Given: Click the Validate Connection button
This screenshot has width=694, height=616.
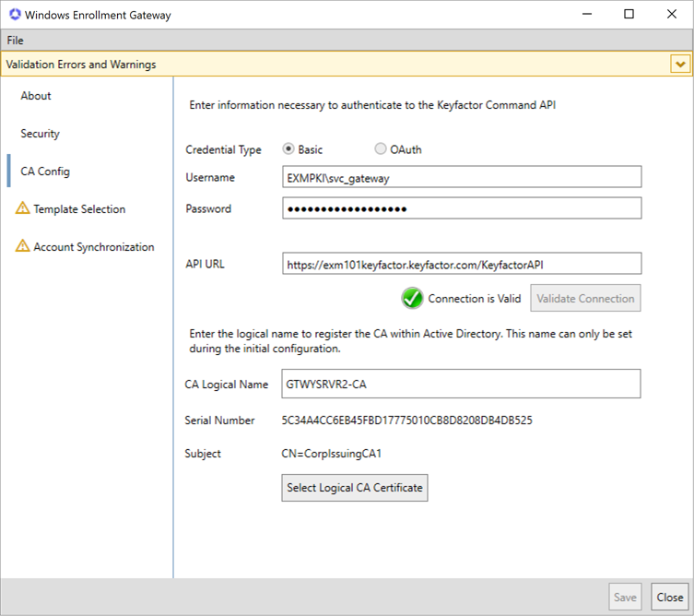Looking at the screenshot, I should [x=585, y=299].
